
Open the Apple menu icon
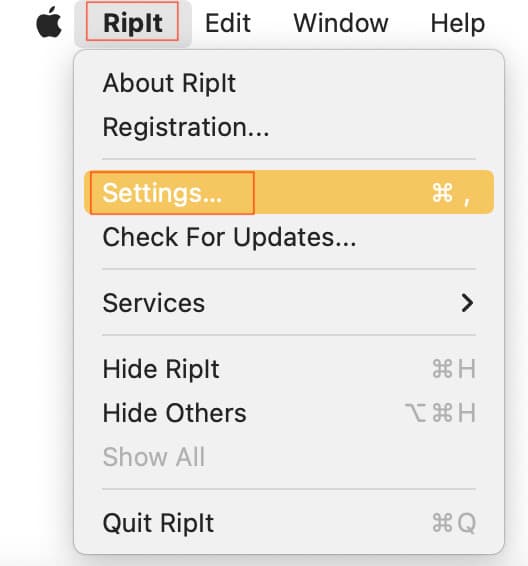click(x=49, y=22)
